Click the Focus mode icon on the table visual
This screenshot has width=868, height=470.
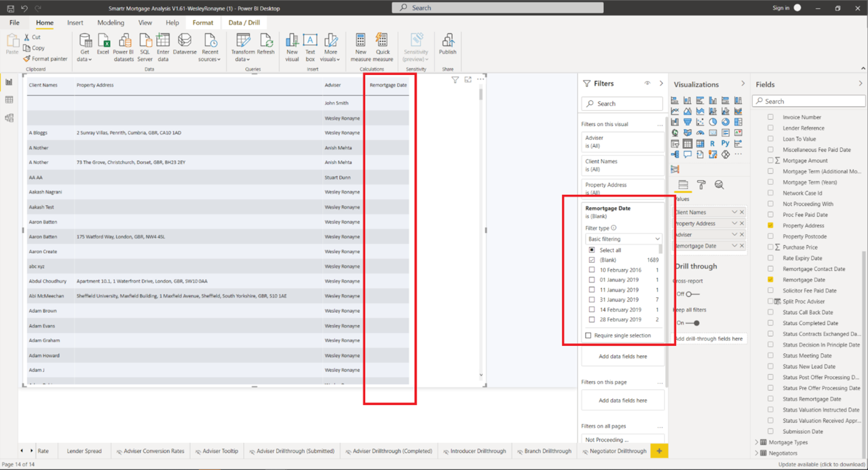point(468,80)
